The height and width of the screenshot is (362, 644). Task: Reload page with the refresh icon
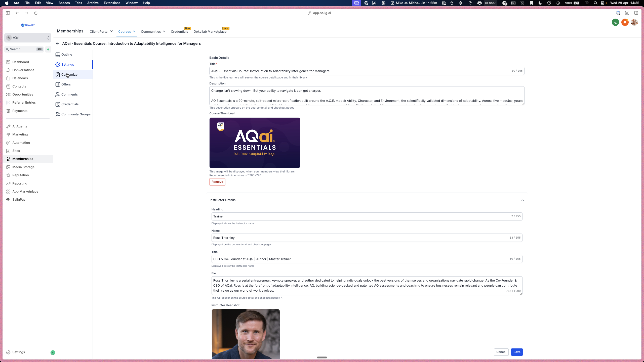tap(36, 13)
